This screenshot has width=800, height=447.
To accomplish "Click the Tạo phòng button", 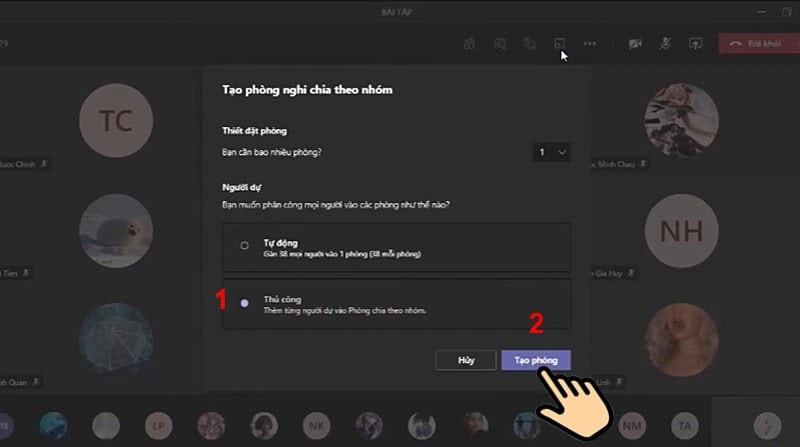I will (x=536, y=360).
